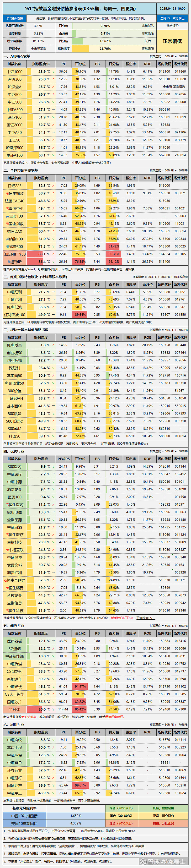
Task: Select the trend arrow in the 印度NIFTY50 row
Action: (x=53, y=254)
